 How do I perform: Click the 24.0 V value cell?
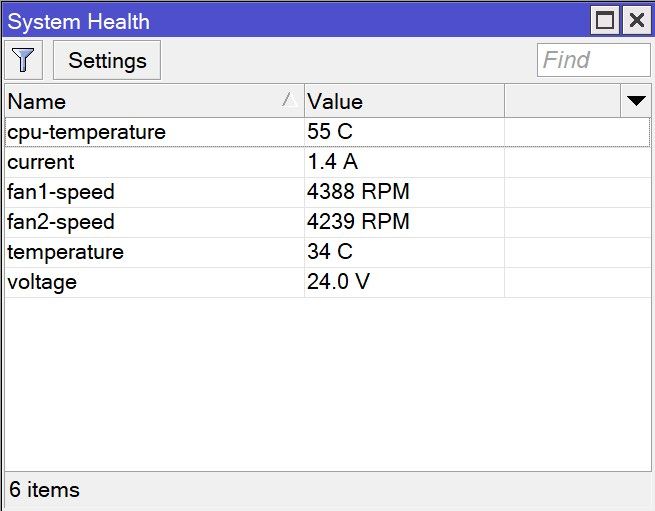[338, 282]
